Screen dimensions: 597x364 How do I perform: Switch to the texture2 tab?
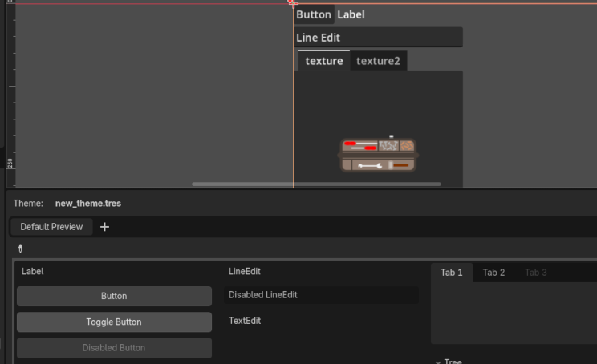click(x=378, y=61)
